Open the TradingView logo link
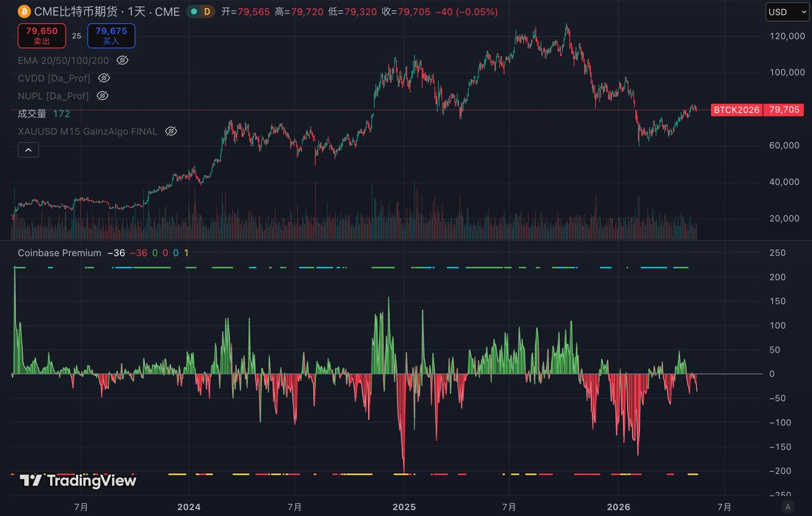 [x=78, y=481]
